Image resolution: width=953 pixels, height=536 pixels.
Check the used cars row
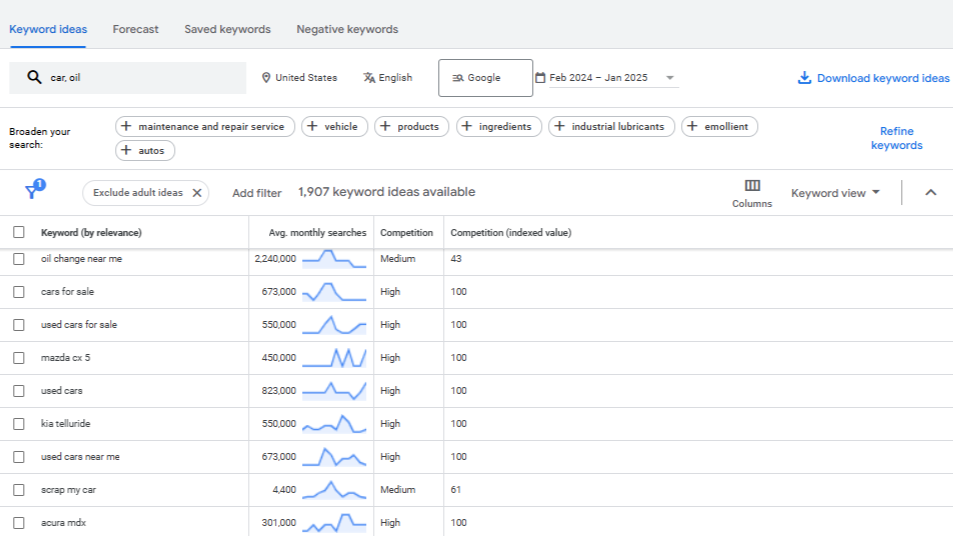click(x=19, y=391)
